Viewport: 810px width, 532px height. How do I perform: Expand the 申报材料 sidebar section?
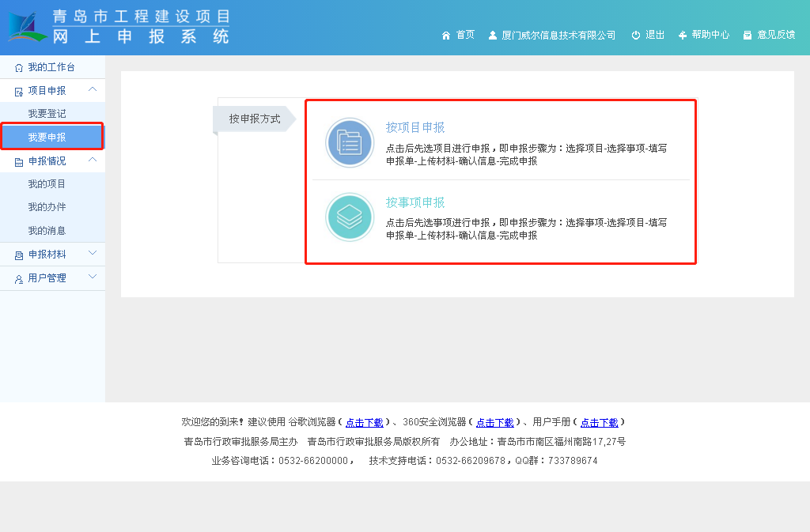coord(93,254)
